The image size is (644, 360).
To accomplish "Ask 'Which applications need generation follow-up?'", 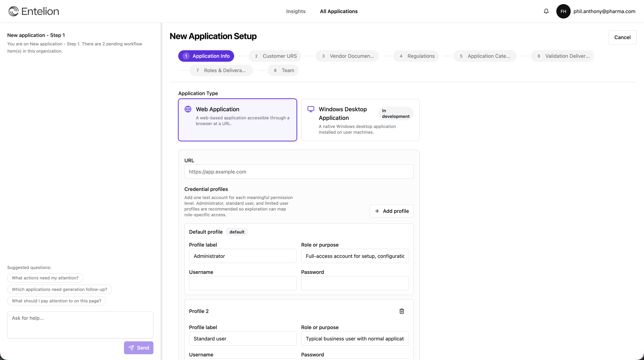I will 59,289.
